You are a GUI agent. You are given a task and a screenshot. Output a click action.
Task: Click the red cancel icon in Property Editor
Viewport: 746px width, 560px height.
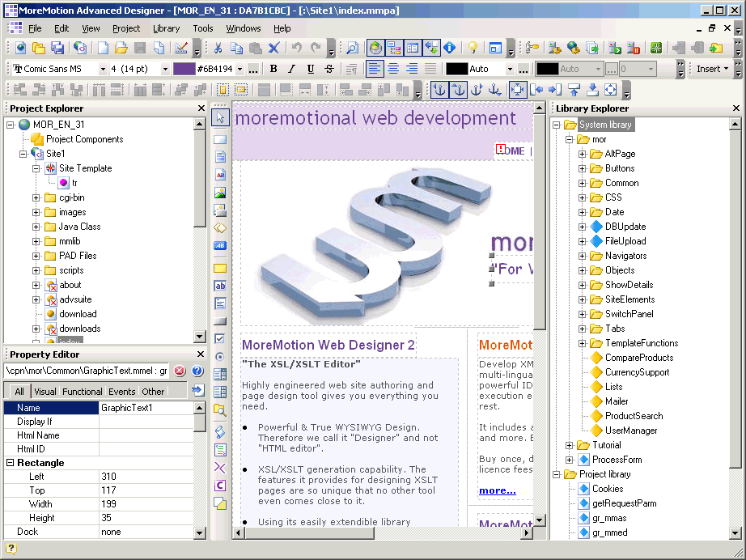point(180,371)
